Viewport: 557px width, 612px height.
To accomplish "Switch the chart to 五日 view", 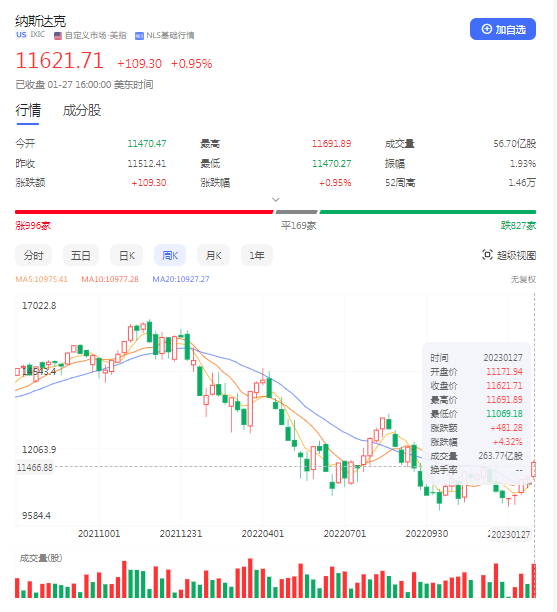I will (81, 255).
